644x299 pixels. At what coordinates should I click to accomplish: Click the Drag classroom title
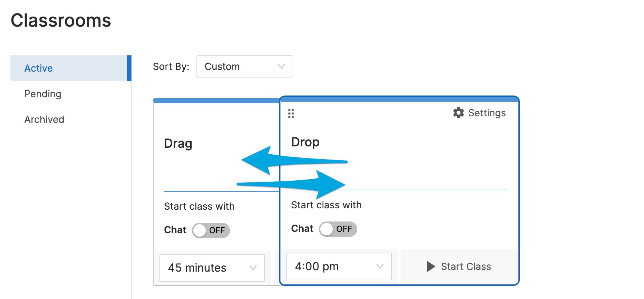[178, 144]
